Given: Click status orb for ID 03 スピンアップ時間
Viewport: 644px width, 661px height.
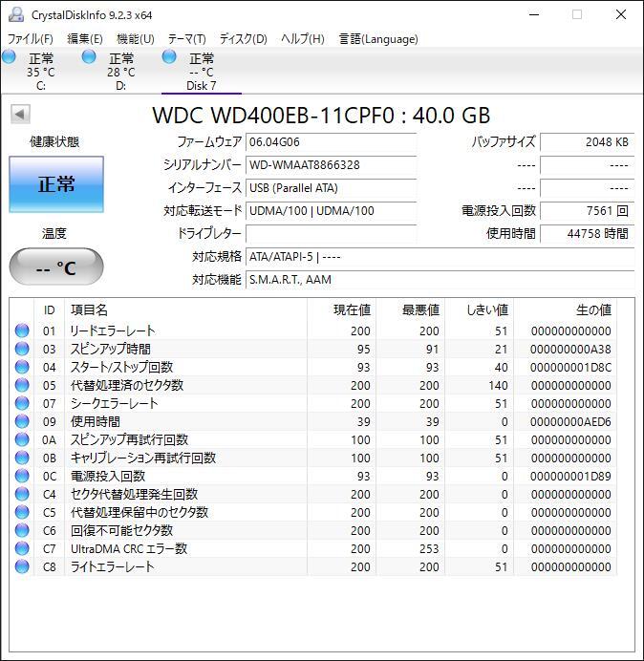Looking at the screenshot, I should pyautogui.click(x=22, y=349).
